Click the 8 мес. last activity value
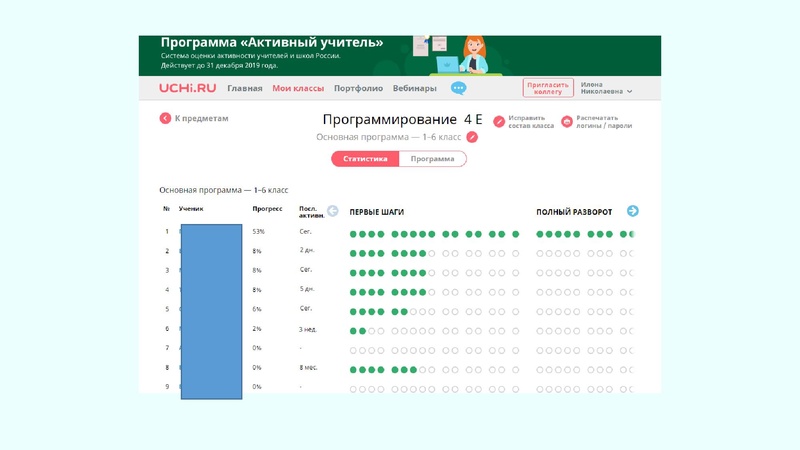Screen dimensions: 800x450 308,367
